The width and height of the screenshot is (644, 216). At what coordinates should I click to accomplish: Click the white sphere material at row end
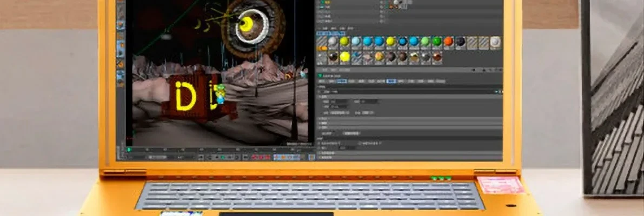click(495, 42)
